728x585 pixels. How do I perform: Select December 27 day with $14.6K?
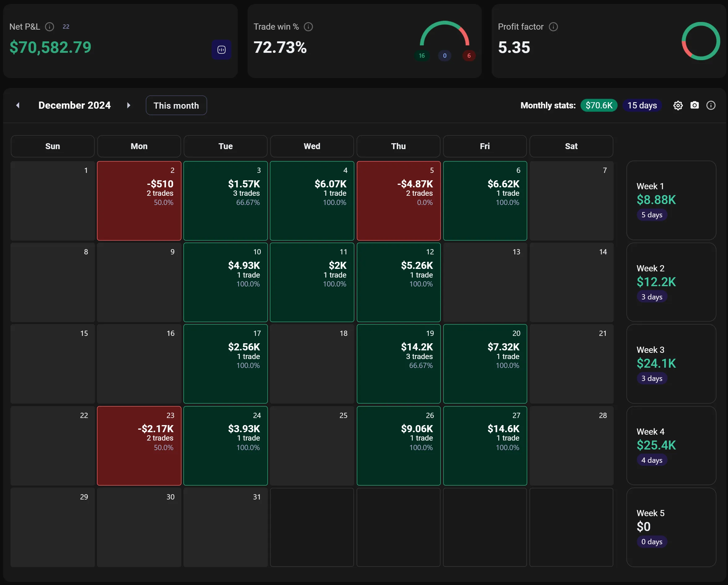[x=485, y=445]
